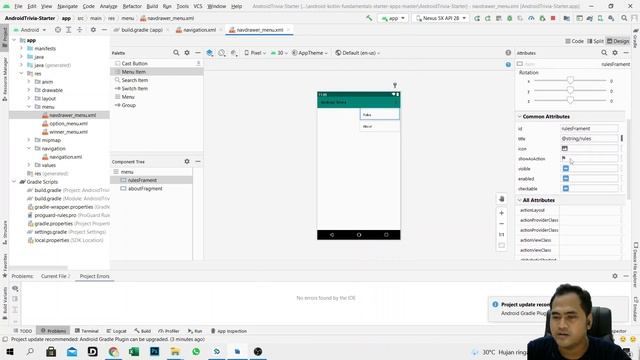This screenshot has height=360, width=640.
Task: Search in the Attributes panel
Action: point(604,53)
